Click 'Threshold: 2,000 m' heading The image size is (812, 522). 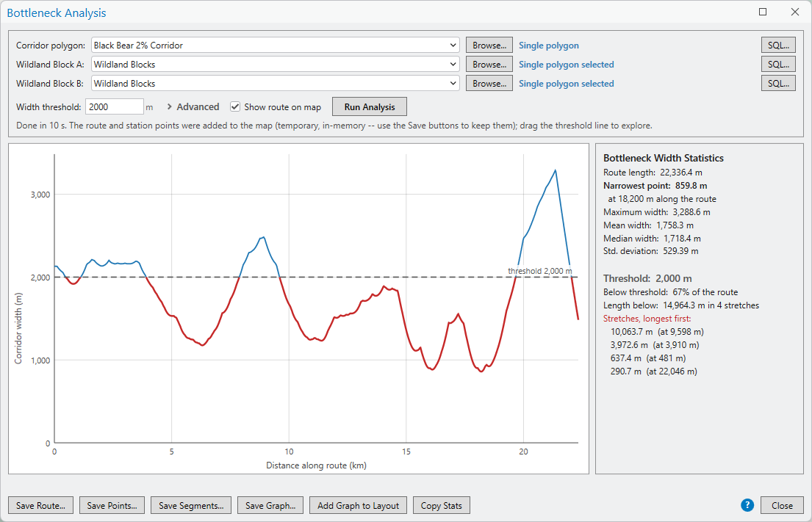pos(647,278)
